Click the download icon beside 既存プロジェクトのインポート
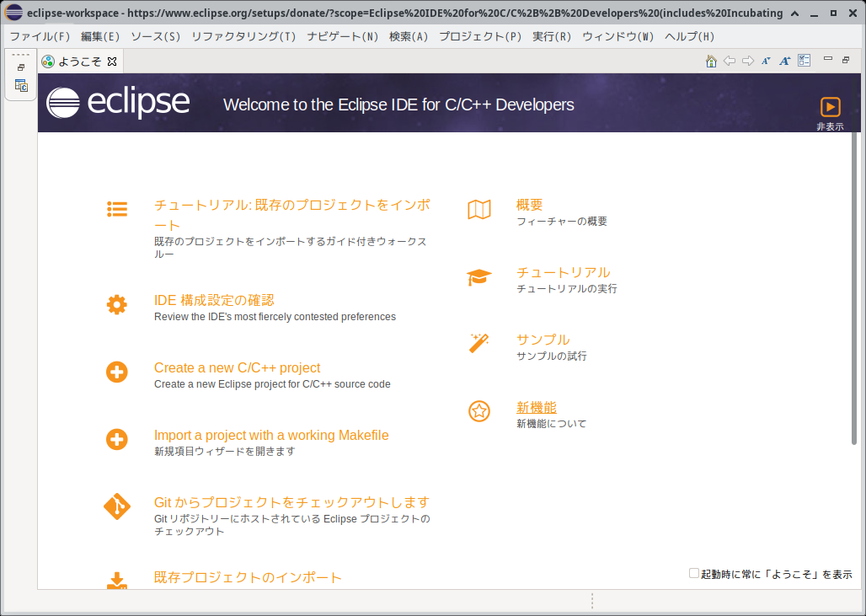866x616 pixels. (116, 580)
